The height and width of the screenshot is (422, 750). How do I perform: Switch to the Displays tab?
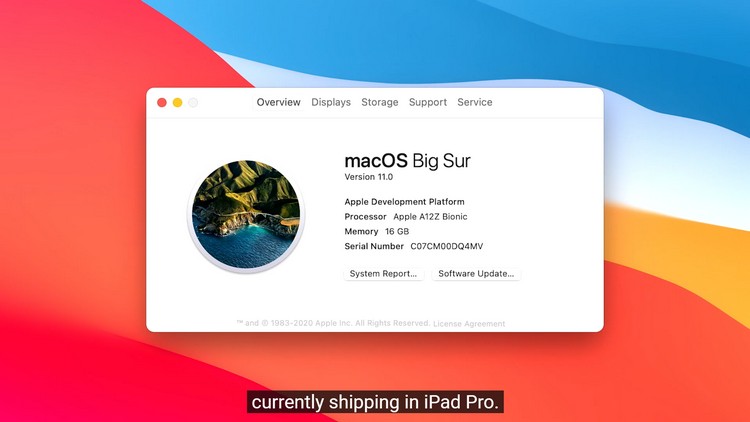tap(331, 102)
